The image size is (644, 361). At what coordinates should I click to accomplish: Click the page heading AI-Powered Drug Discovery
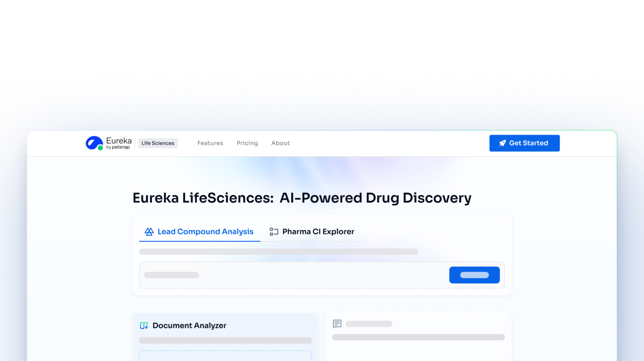tap(302, 197)
